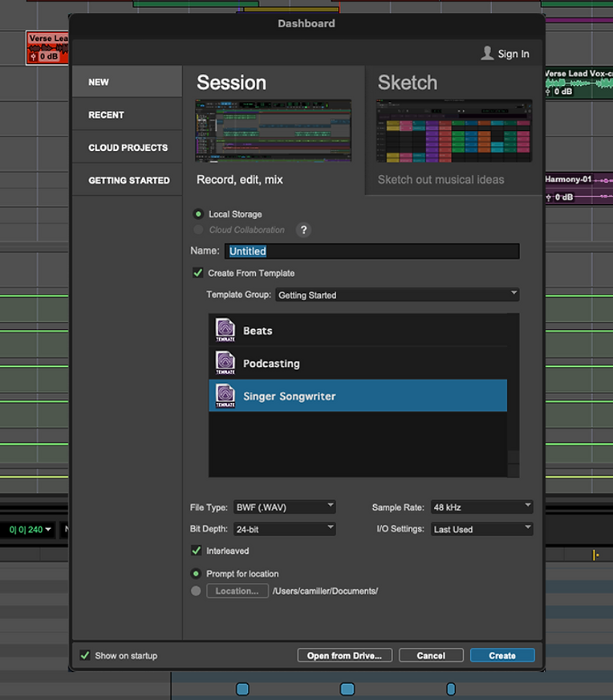Open the Sample Rate dropdown

click(x=482, y=507)
